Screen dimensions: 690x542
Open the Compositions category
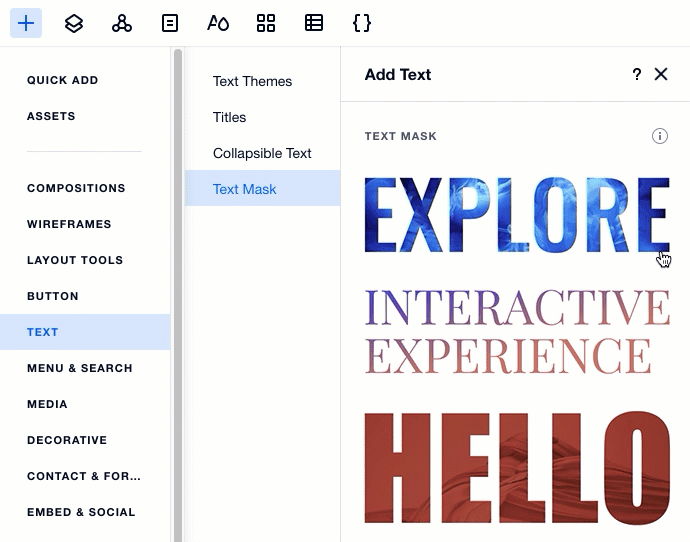(x=76, y=188)
